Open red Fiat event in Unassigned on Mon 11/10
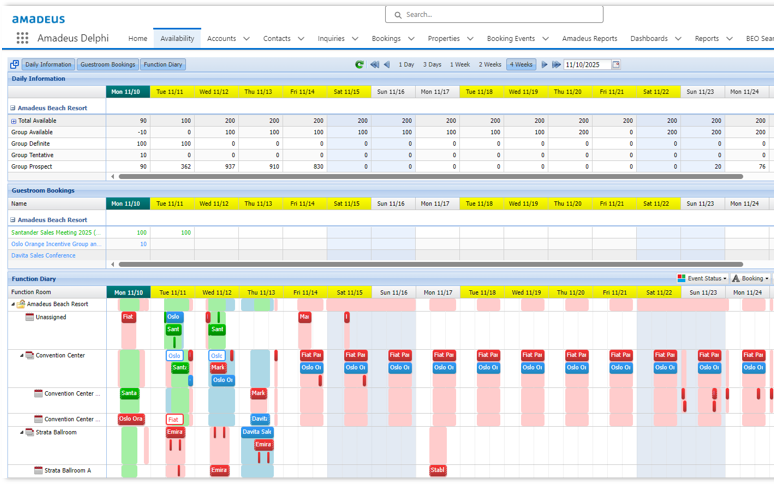The width and height of the screenshot is (774, 484). pyautogui.click(x=128, y=317)
